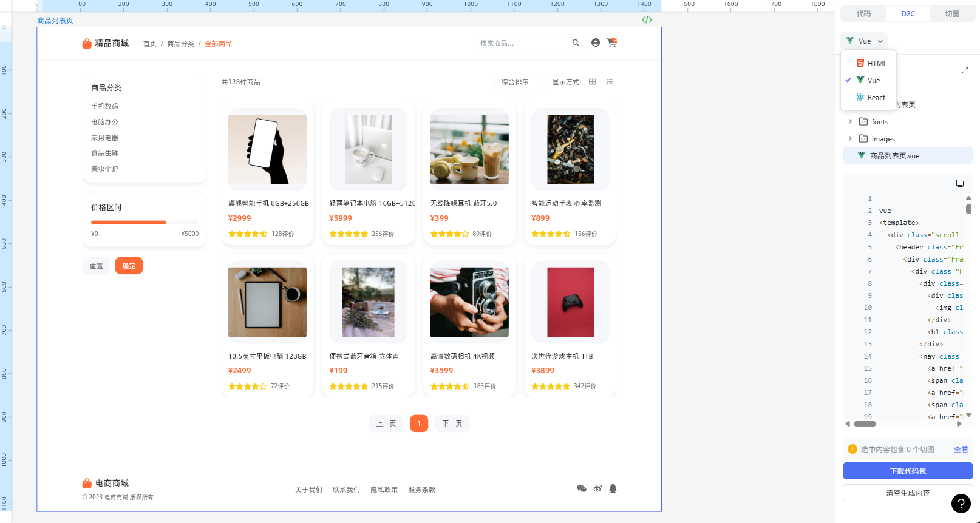The height and width of the screenshot is (523, 980).
Task: Select HTML in framework dropdown
Action: (x=871, y=64)
